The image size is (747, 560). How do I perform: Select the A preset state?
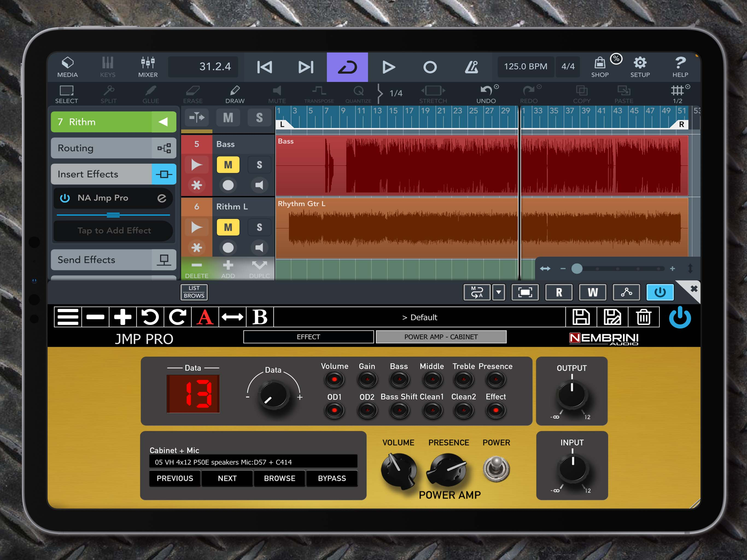205,317
